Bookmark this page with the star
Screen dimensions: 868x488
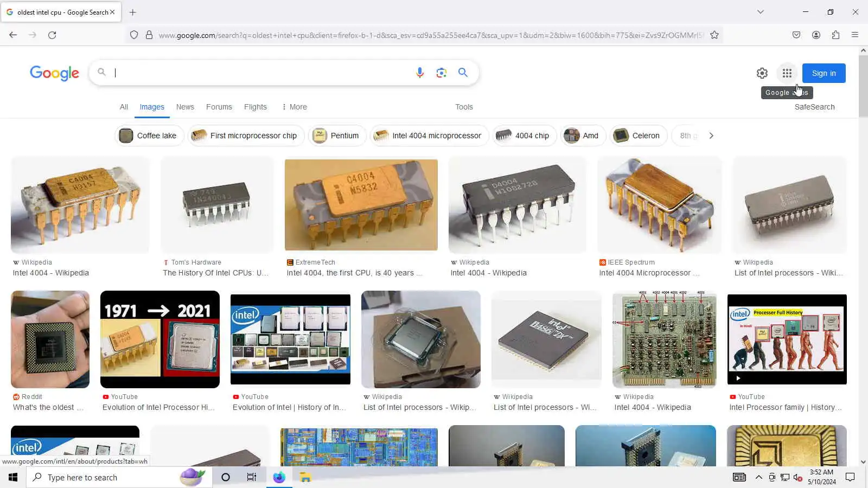[x=714, y=35]
